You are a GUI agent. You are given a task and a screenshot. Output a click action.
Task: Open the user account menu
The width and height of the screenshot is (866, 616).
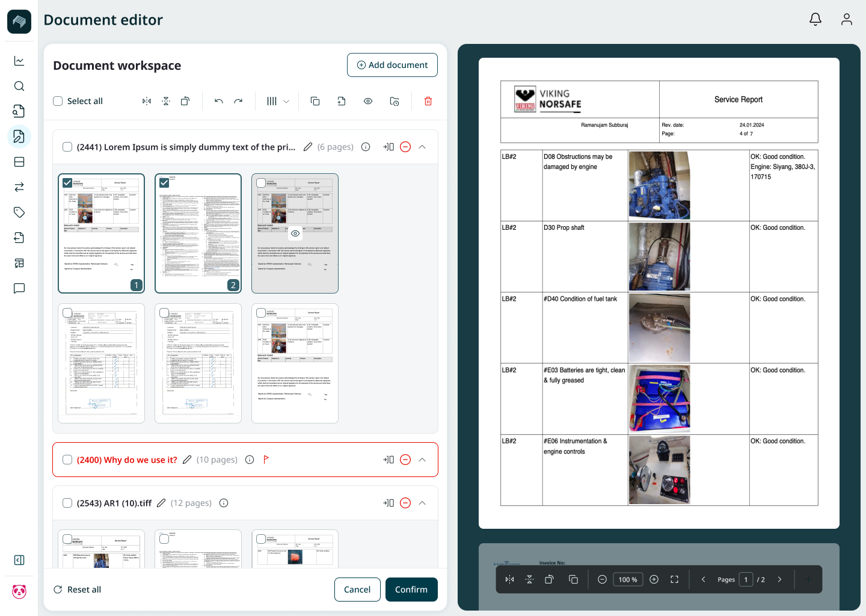[847, 19]
